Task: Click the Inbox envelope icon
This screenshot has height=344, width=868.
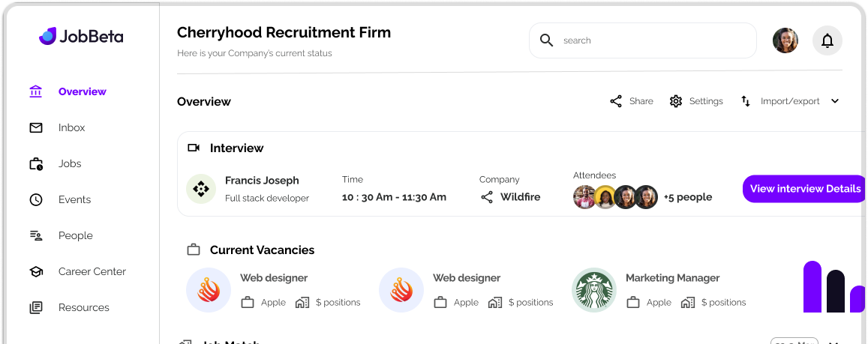Action: tap(36, 127)
